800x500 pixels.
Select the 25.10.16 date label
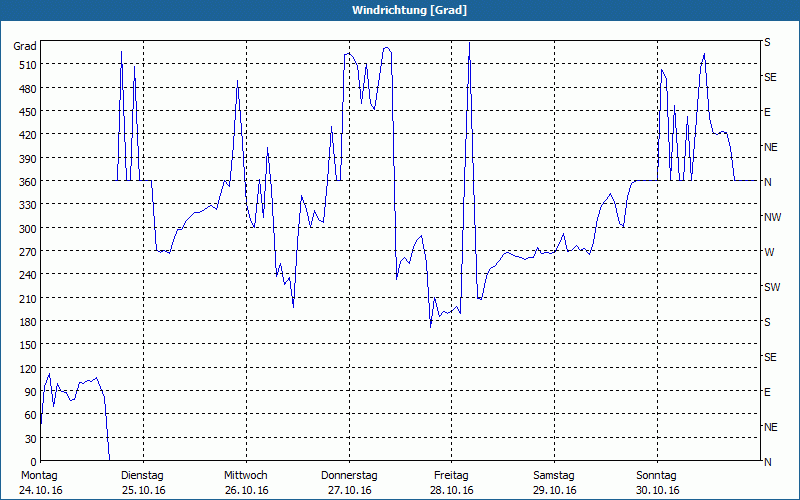tap(144, 490)
